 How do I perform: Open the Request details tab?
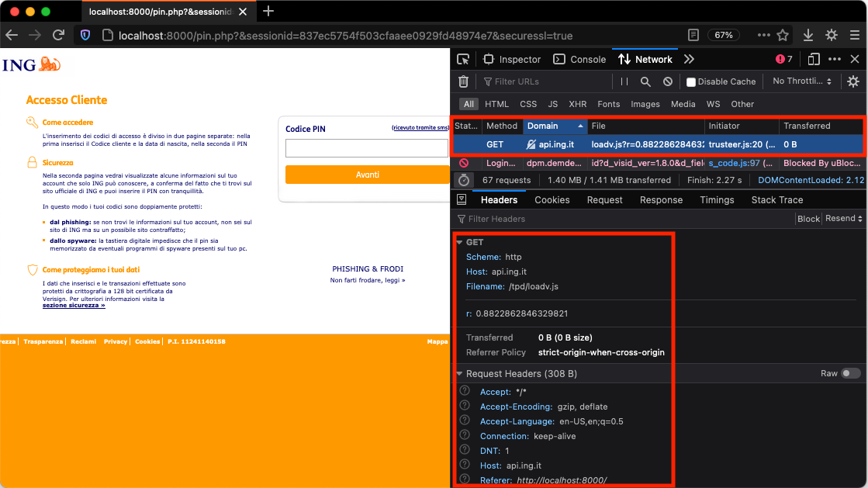604,200
